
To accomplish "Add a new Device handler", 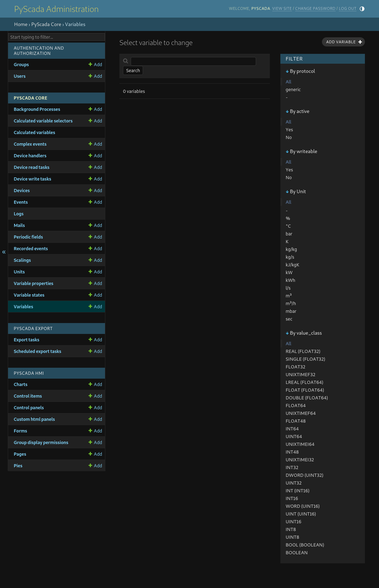I will point(95,156).
